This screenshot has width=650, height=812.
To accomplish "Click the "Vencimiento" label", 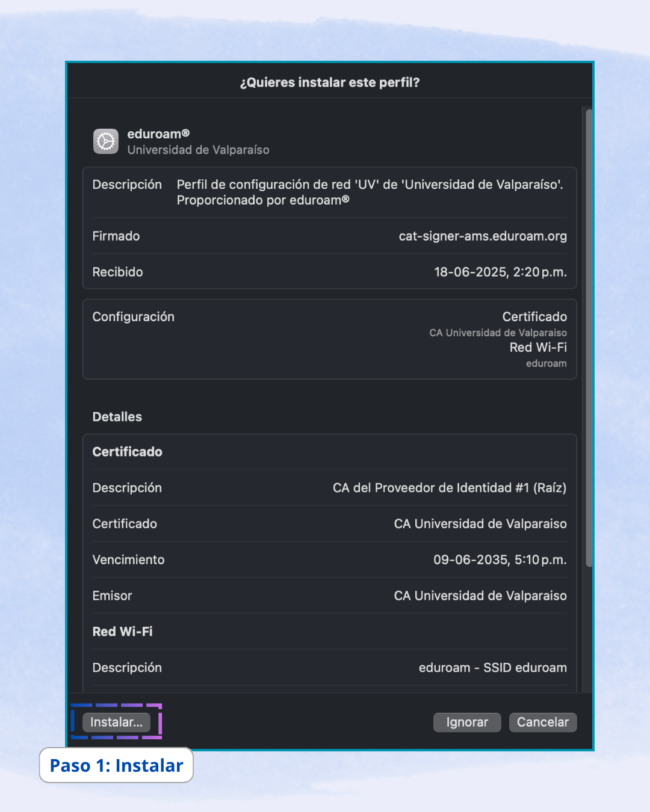I will [x=129, y=560].
